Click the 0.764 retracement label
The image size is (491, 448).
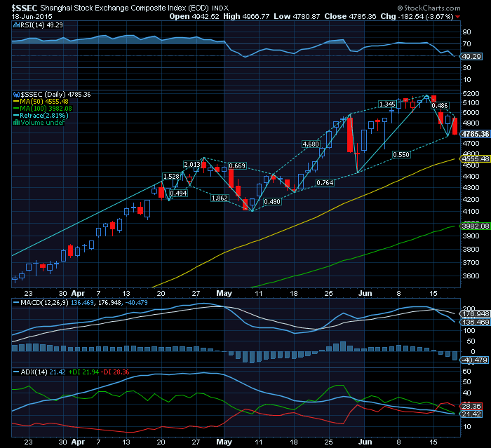tap(325, 182)
